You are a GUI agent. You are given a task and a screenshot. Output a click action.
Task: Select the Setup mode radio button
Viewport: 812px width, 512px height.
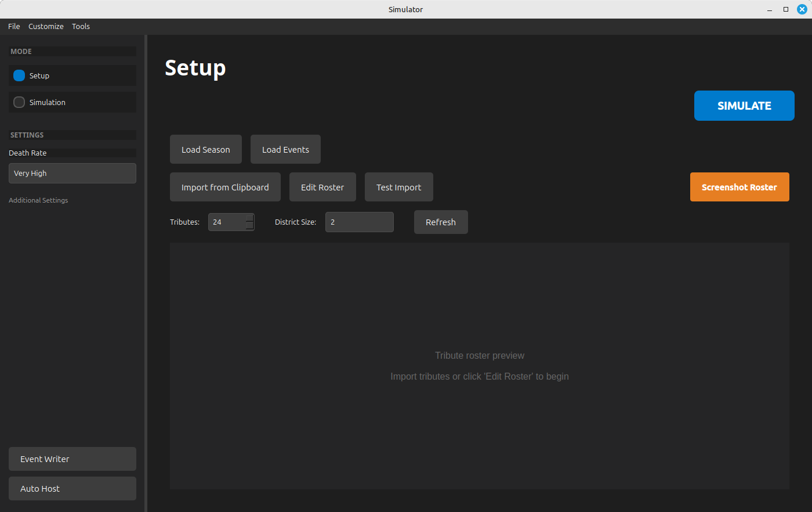coord(19,76)
